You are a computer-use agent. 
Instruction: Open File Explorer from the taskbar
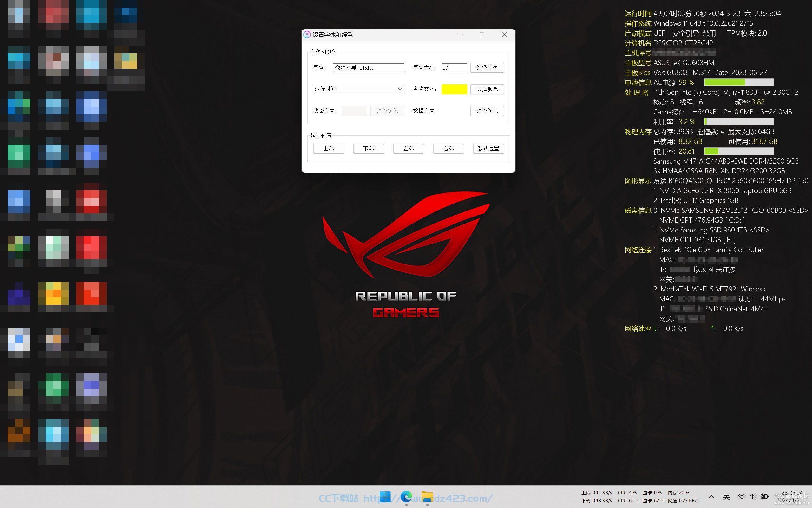tap(427, 497)
